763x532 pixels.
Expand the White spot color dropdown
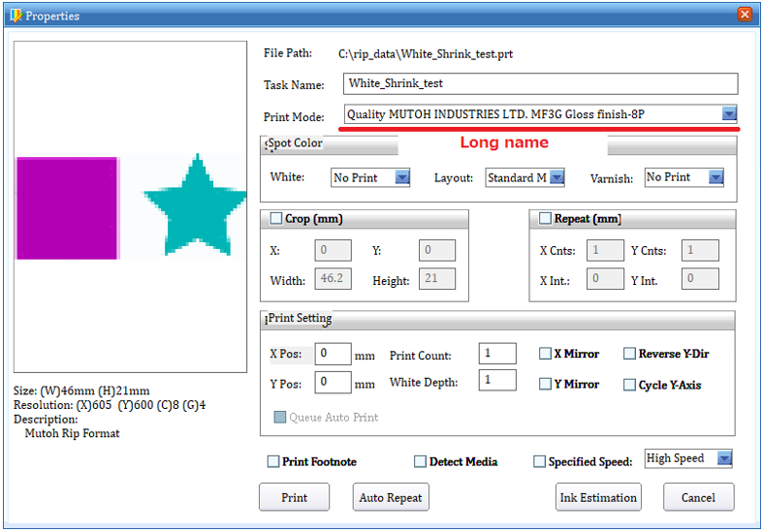pyautogui.click(x=400, y=177)
